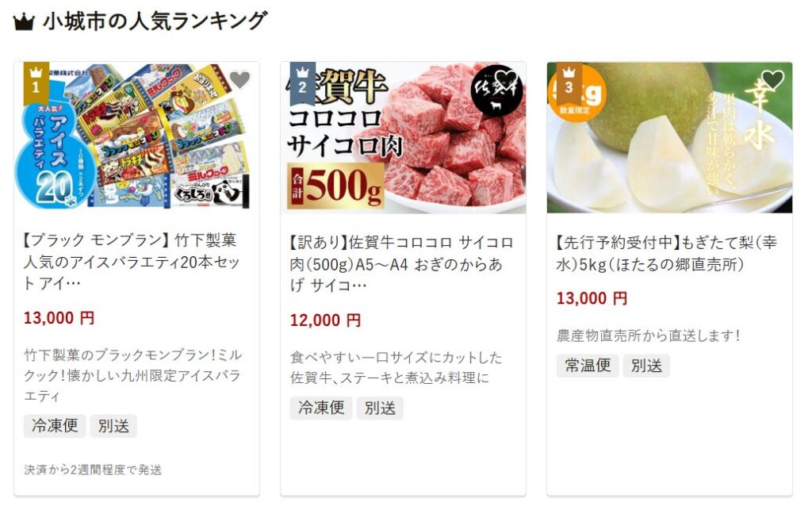Click the 決済から2週間程度で発送 shipping note
This screenshot has height=510, width=812.
click(93, 470)
